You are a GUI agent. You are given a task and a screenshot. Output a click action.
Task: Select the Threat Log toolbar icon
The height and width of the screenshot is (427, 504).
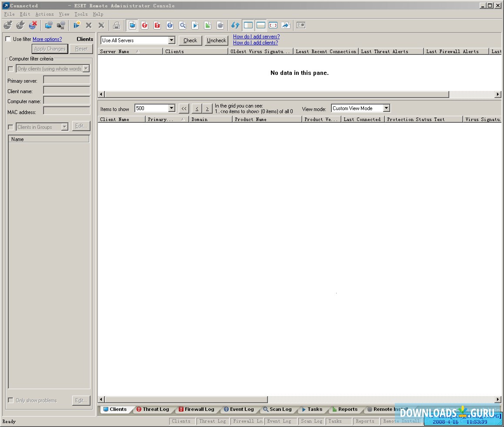tap(145, 25)
